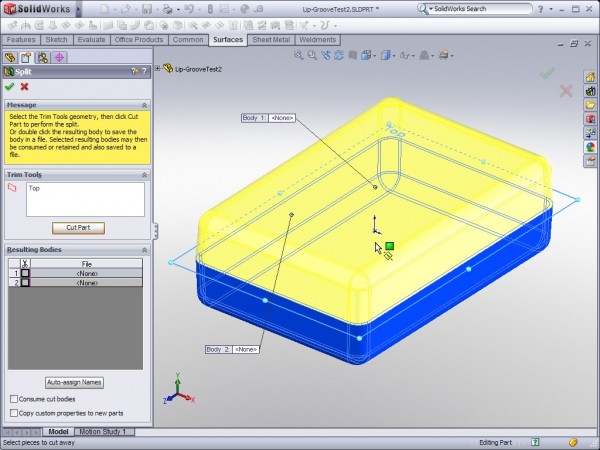Click the confirmation corner green checkmark in viewport
The height and width of the screenshot is (450, 600).
(547, 73)
